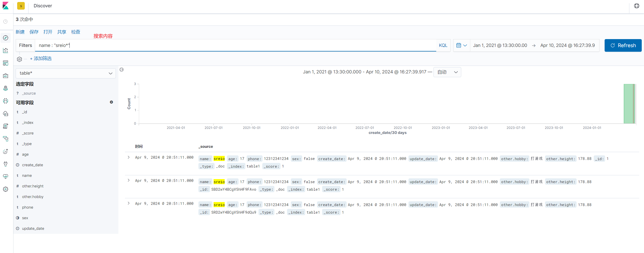644x253 pixels.
Task: Open Dev Tools wrench icon
Action: click(x=6, y=164)
